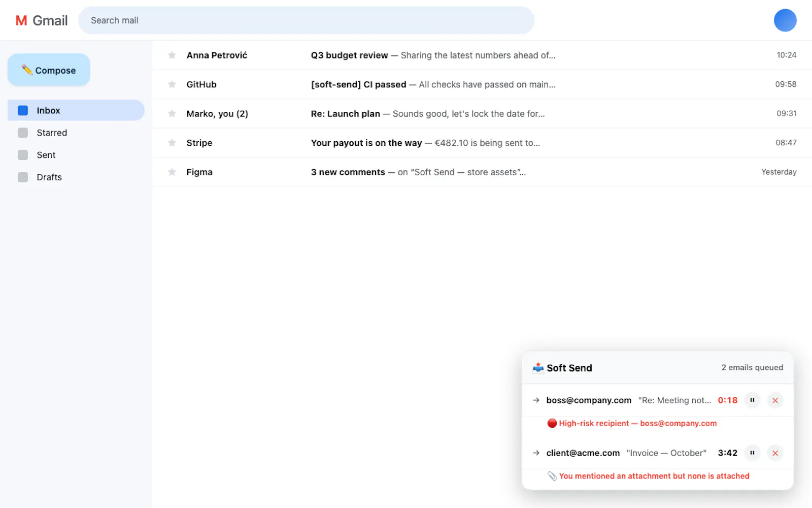Screen dimensions: 812x508
Task: Click the missing attachment warning text
Action: (x=654, y=476)
